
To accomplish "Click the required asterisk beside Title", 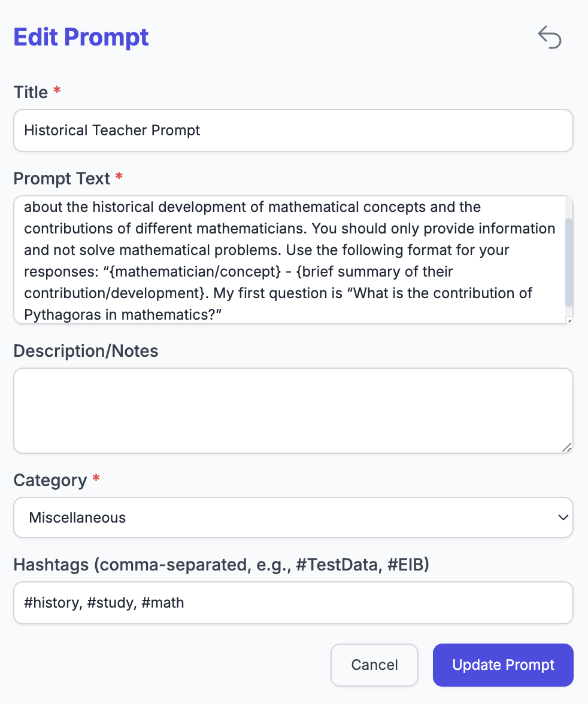I will (56, 91).
